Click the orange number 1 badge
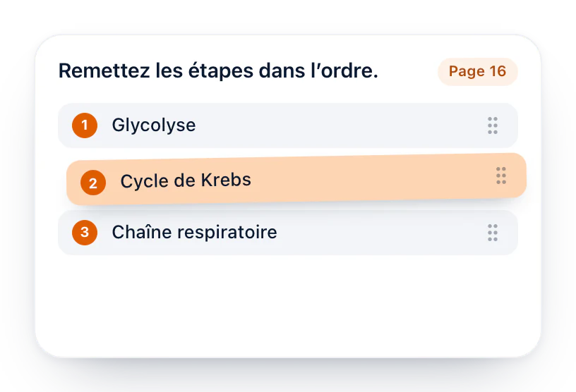 (x=85, y=125)
